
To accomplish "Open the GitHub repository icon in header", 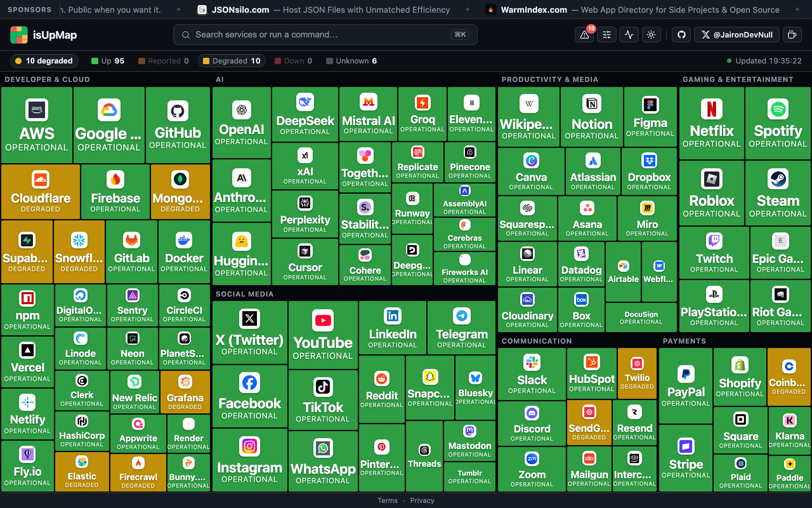I will point(681,35).
